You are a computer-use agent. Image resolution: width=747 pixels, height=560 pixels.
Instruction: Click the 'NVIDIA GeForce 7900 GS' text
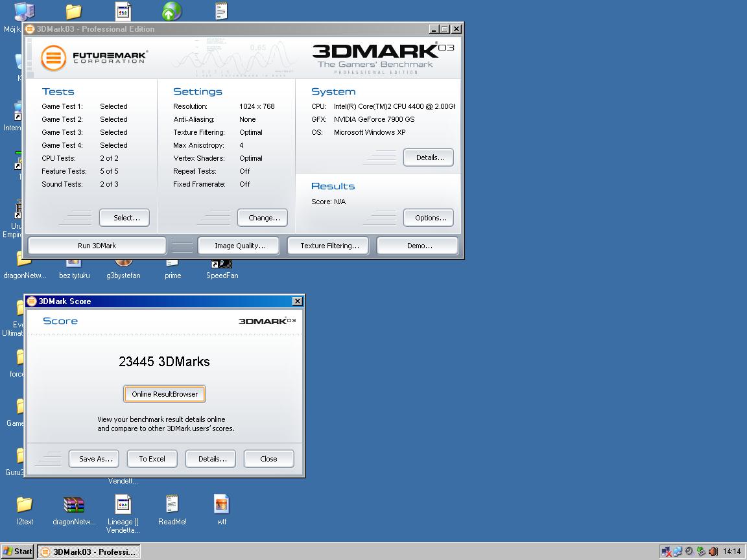point(374,119)
